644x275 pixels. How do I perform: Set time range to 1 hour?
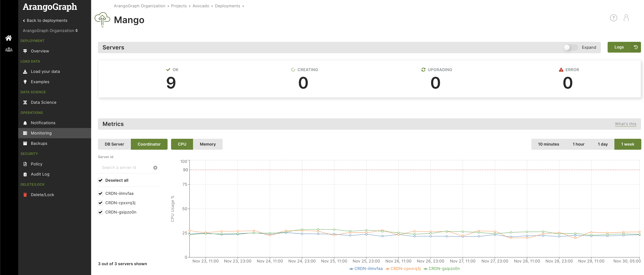[578, 144]
